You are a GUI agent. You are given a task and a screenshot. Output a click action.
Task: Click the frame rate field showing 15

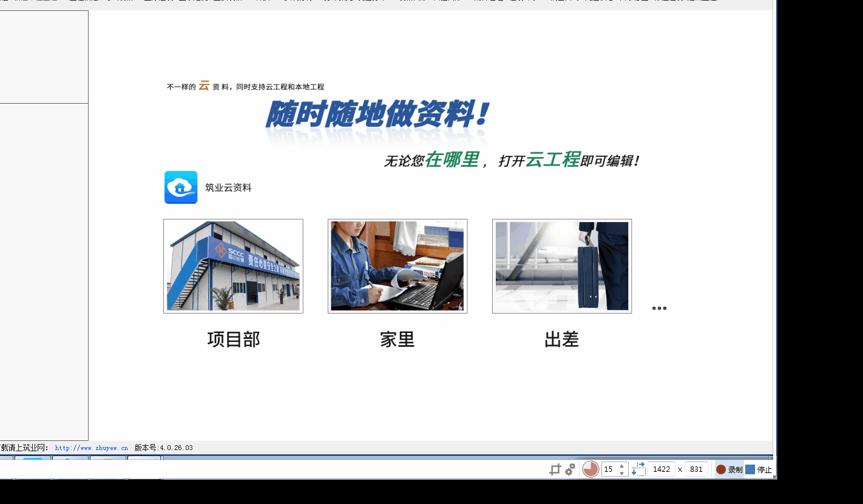(609, 469)
